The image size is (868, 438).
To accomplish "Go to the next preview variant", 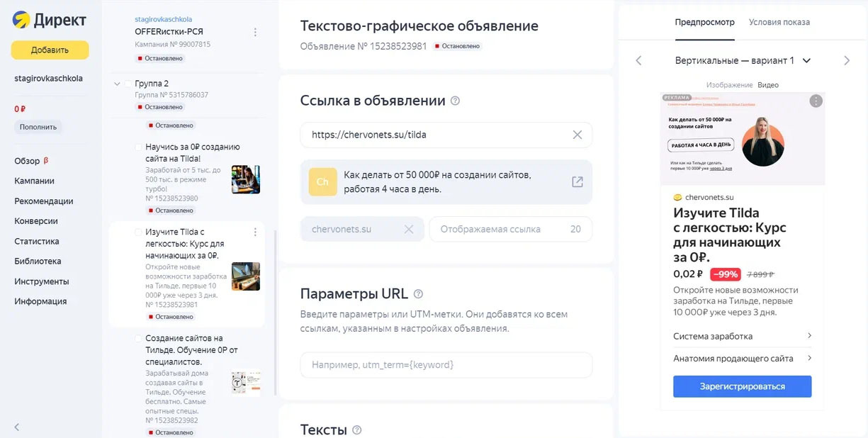I will 847,61.
